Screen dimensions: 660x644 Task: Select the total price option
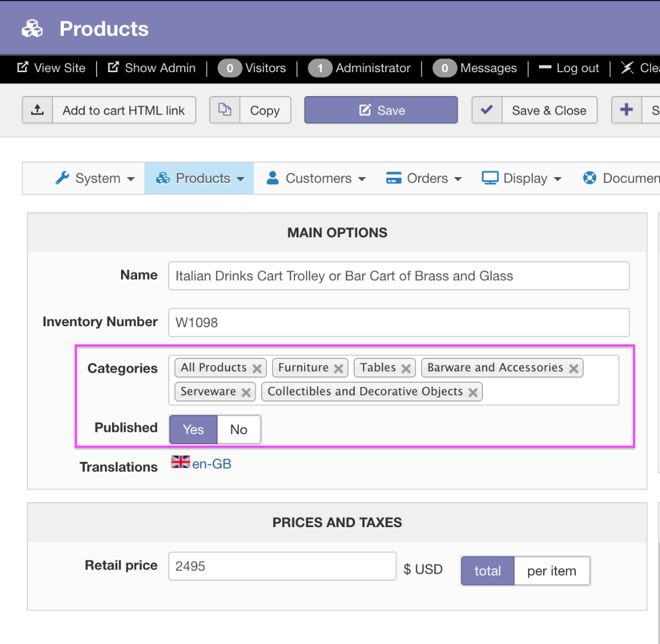[487, 571]
